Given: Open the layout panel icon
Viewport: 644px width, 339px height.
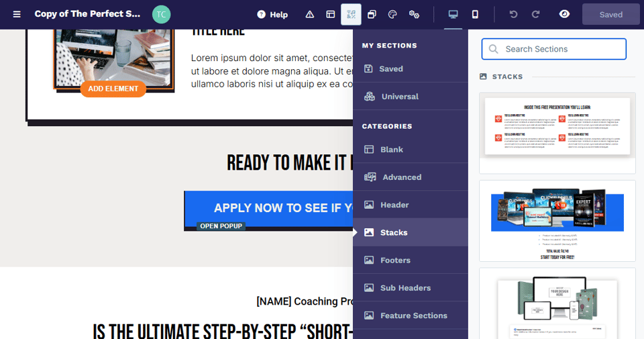Looking at the screenshot, I should [330, 14].
